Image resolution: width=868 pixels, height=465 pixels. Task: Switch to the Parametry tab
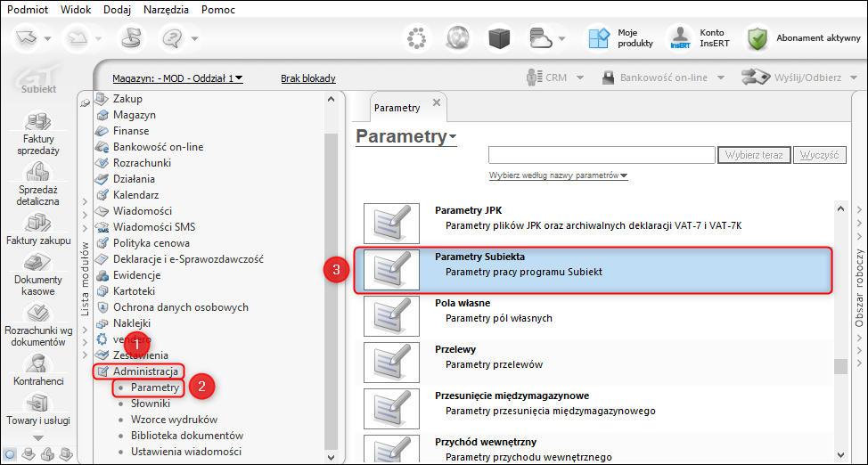(x=397, y=108)
